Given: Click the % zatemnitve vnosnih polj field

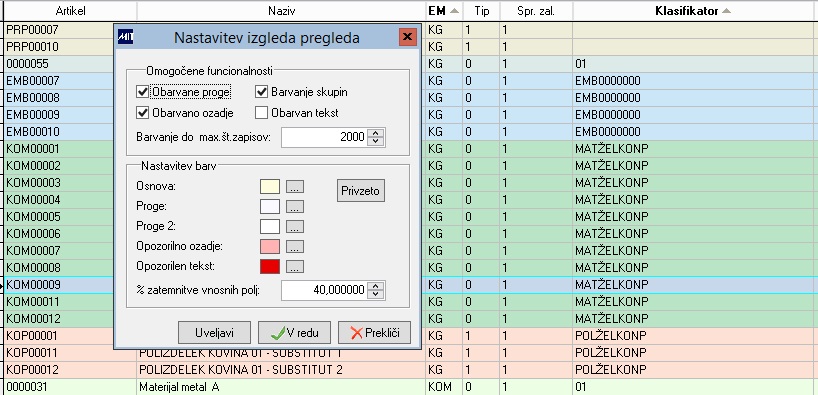Looking at the screenshot, I should pyautogui.click(x=324, y=290).
